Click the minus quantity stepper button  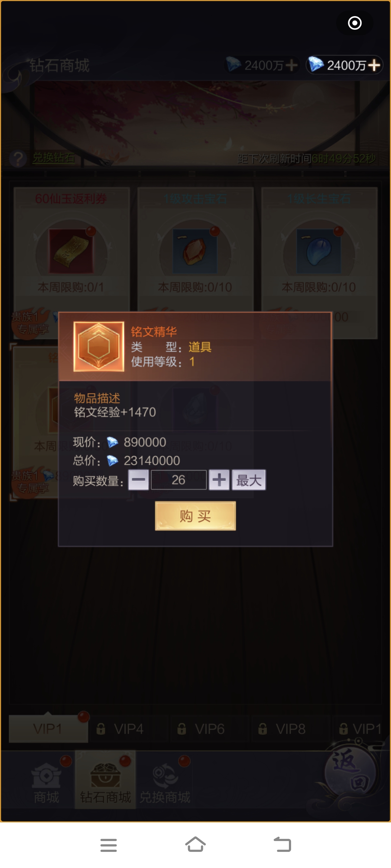pyautogui.click(x=138, y=480)
